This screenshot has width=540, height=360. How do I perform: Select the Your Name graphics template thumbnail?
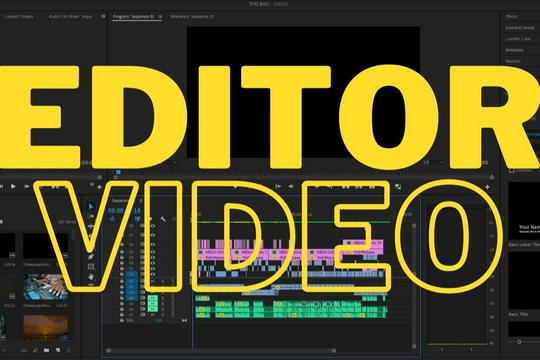click(x=524, y=211)
